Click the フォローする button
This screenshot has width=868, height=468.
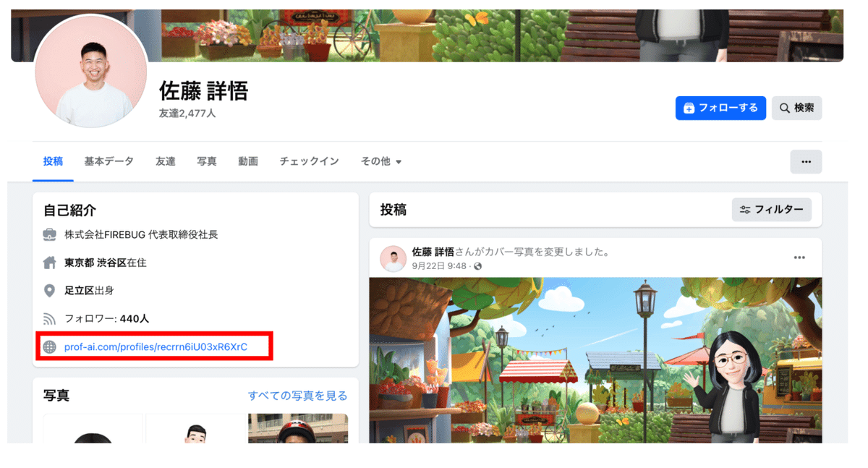[x=720, y=107]
